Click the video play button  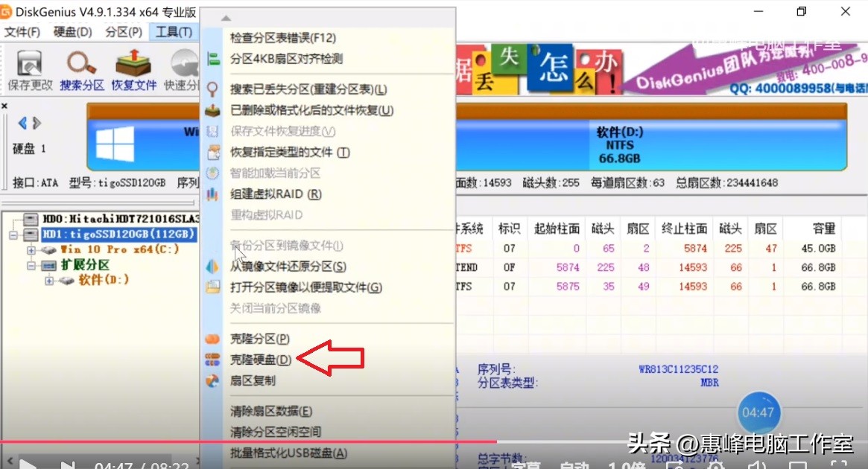(x=28, y=465)
